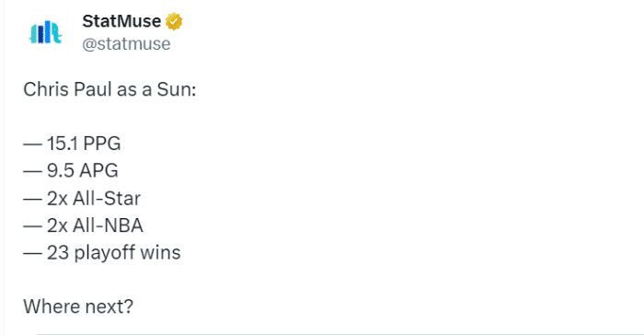Viewport: 644px width, 335px height.
Task: Select the "Chris Paul as a Sun:" line
Action: (109, 89)
